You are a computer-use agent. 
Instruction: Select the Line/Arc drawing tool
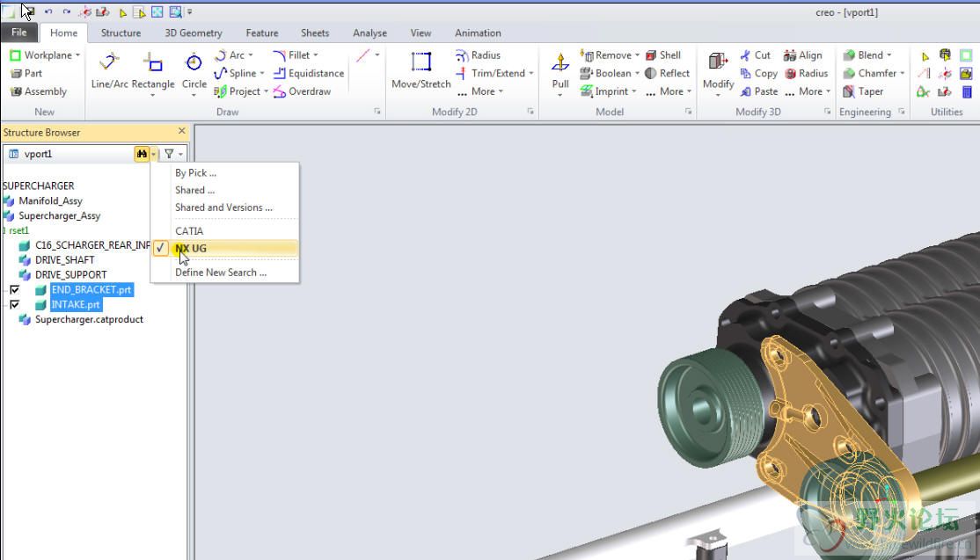click(x=110, y=71)
